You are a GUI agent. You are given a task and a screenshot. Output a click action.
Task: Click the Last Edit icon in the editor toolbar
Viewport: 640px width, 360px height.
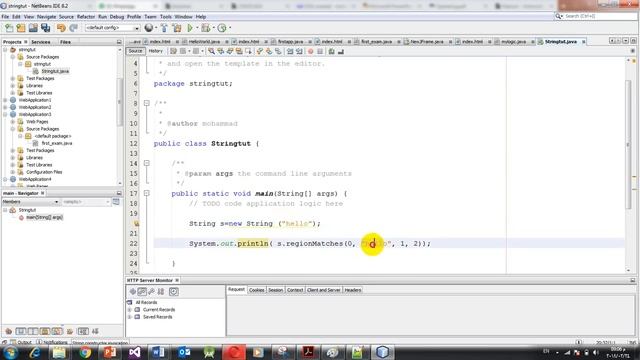click(173, 51)
